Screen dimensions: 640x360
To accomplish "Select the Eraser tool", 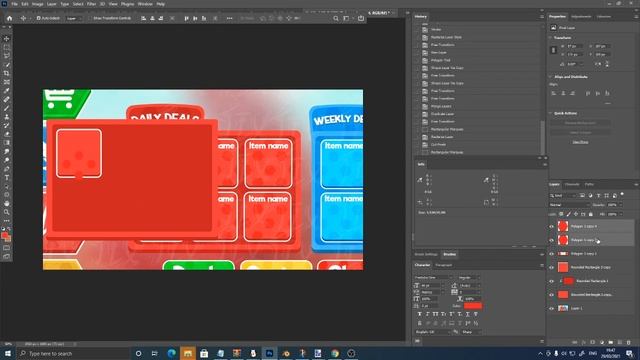I will tap(7, 134).
